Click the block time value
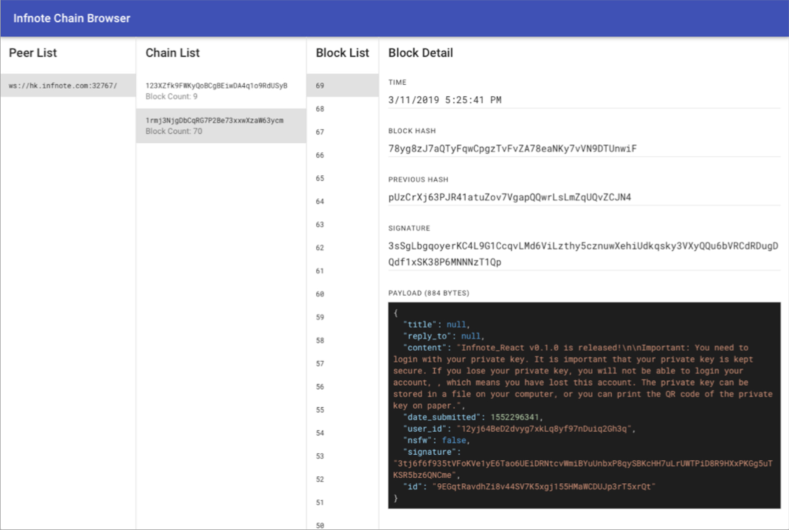 click(445, 100)
